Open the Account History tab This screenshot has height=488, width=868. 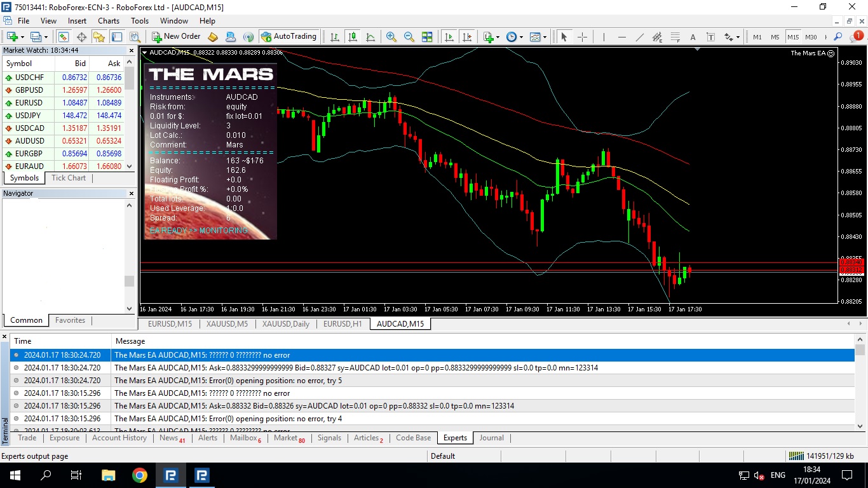pyautogui.click(x=119, y=438)
